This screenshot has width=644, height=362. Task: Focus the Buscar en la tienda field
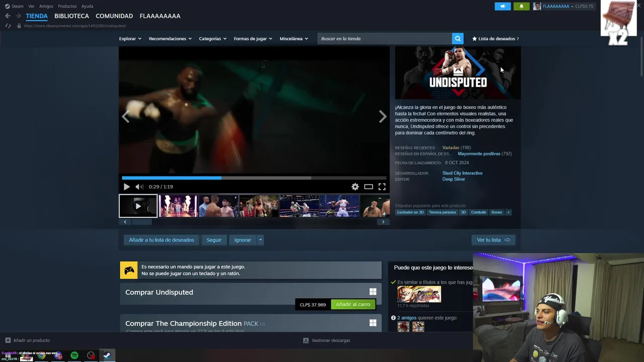click(x=385, y=39)
